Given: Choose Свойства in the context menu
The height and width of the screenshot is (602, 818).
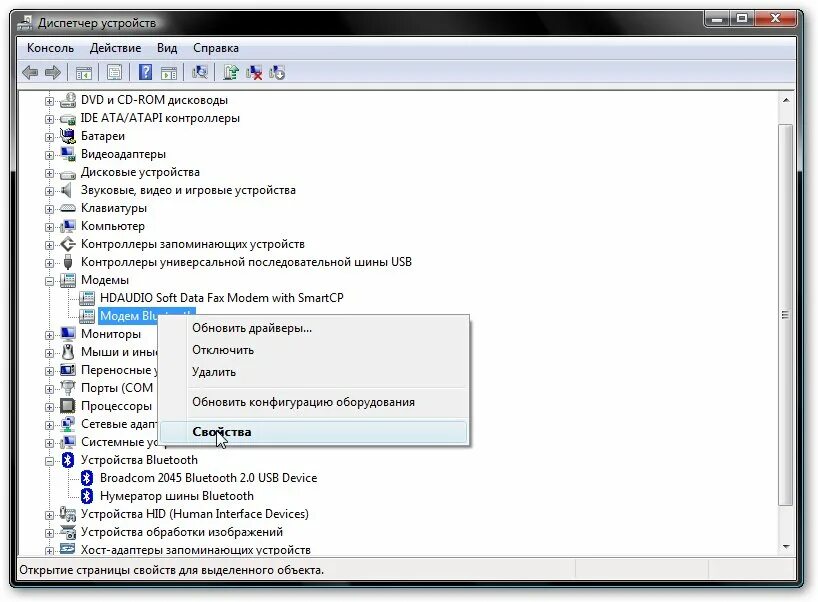Looking at the screenshot, I should tap(313, 432).
